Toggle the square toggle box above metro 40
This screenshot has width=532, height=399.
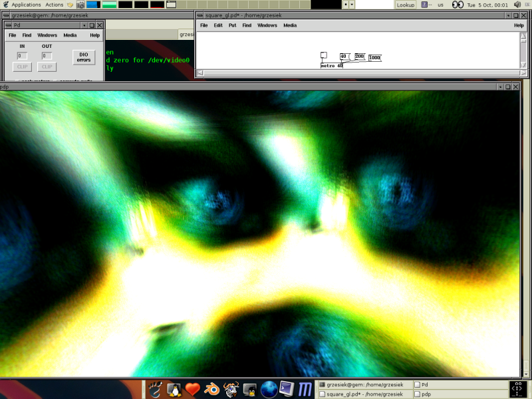click(324, 55)
